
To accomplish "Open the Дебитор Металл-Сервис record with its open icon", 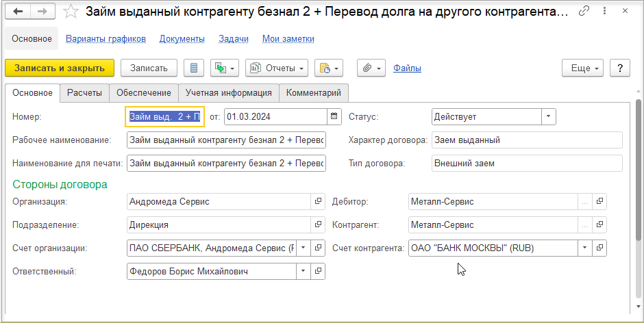I will pos(599,201).
